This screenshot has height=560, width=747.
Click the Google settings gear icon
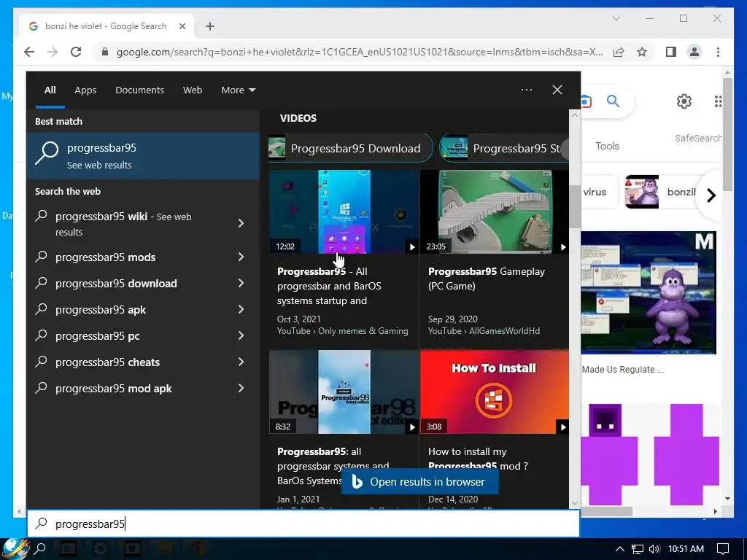684,101
